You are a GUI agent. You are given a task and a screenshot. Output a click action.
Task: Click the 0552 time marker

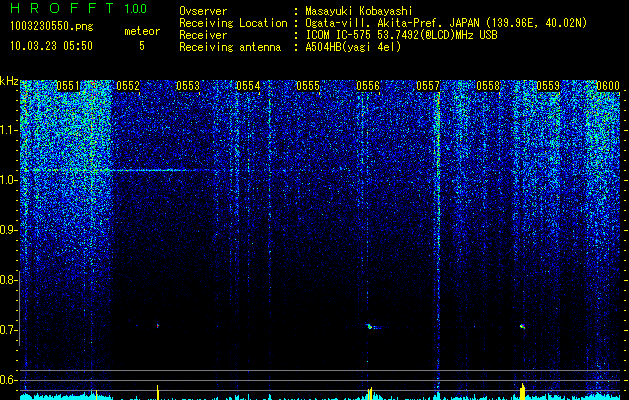(128, 86)
